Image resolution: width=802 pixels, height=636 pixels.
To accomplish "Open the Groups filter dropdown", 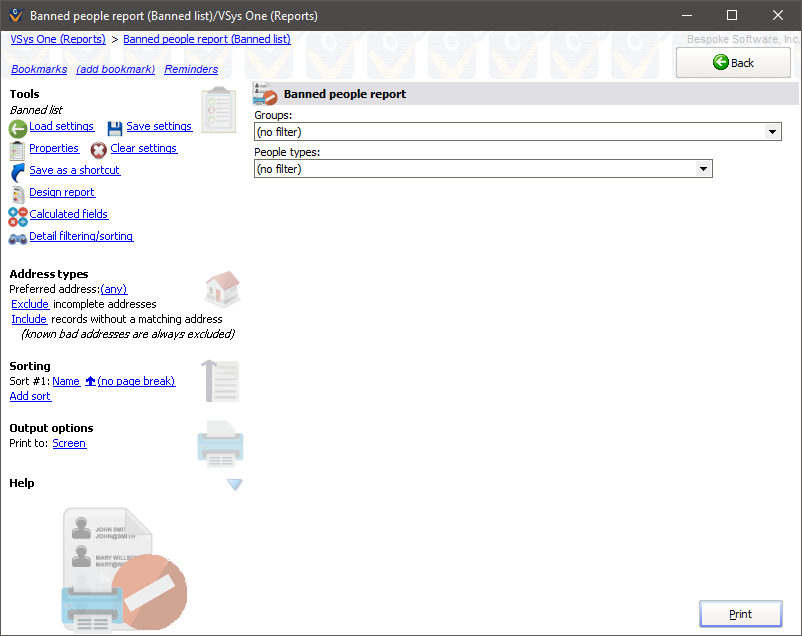I will 772,131.
